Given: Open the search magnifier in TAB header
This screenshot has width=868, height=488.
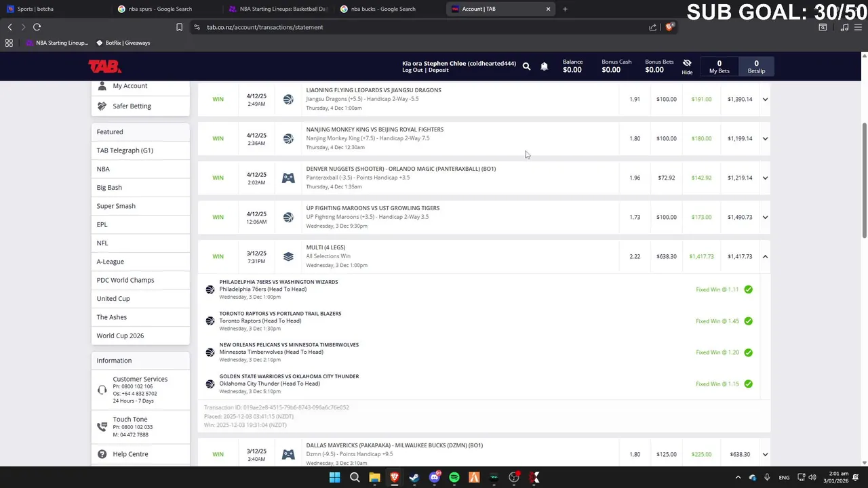Looking at the screenshot, I should point(526,66).
